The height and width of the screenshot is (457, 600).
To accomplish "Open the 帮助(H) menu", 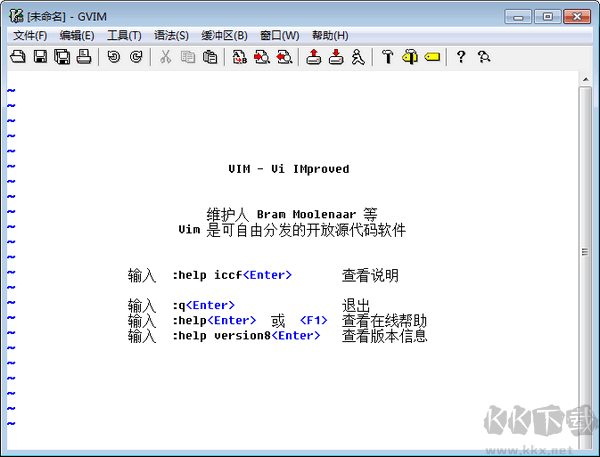I will coord(330,36).
